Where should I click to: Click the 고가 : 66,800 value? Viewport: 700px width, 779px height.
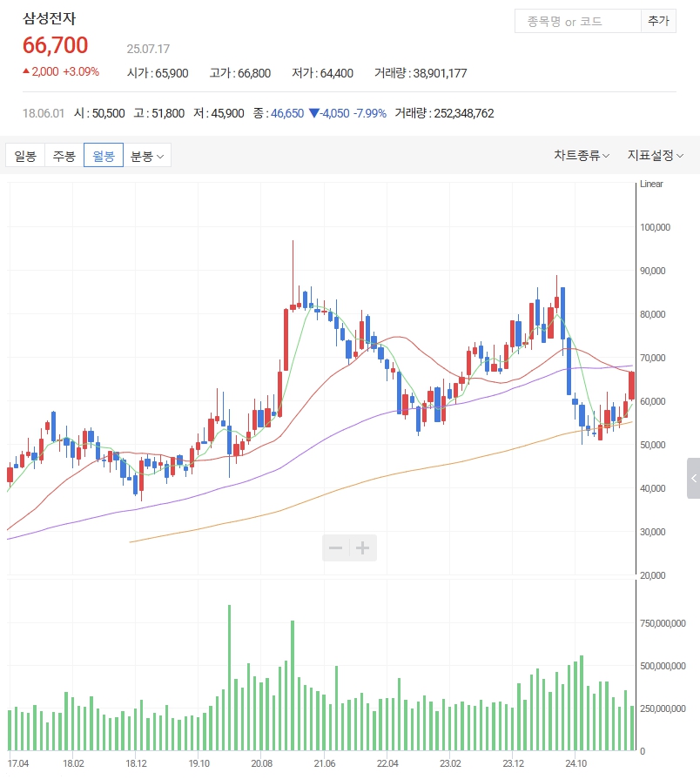click(x=240, y=73)
